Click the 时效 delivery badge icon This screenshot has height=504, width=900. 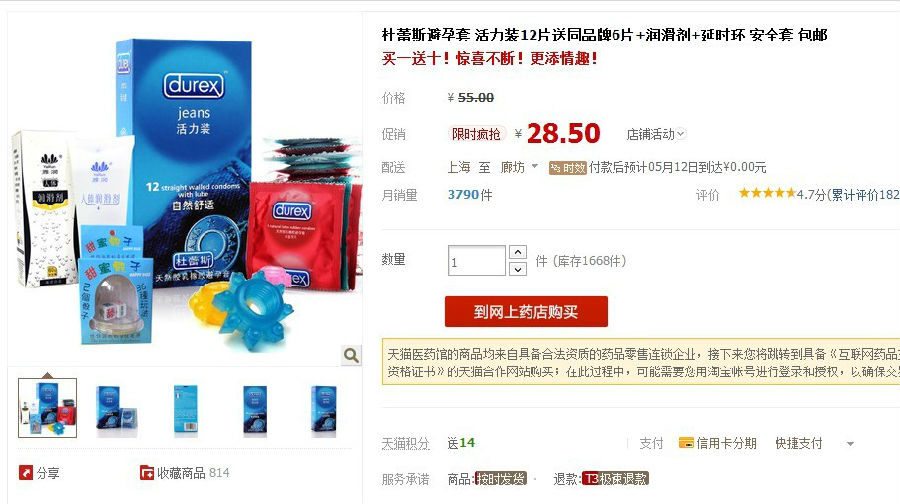click(x=567, y=168)
